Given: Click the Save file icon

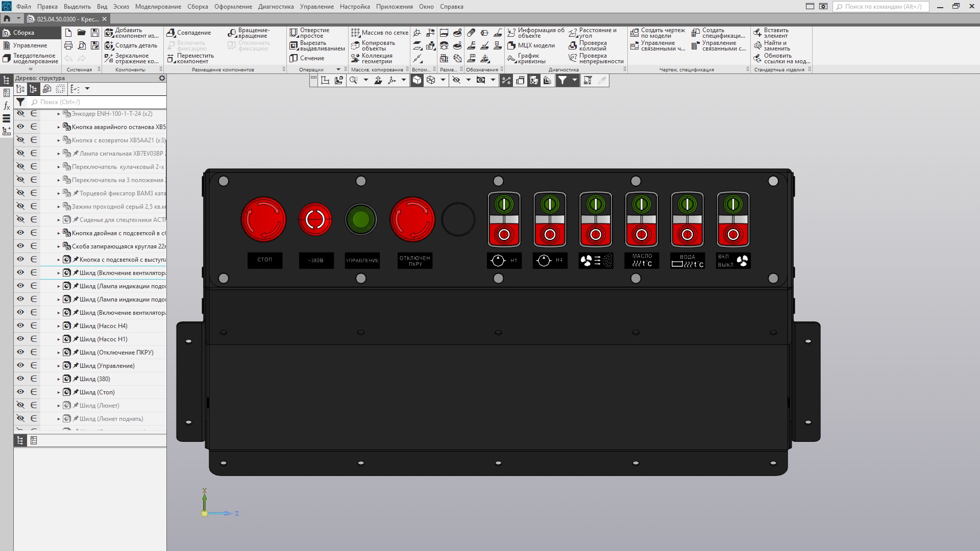Looking at the screenshot, I should 95,33.
